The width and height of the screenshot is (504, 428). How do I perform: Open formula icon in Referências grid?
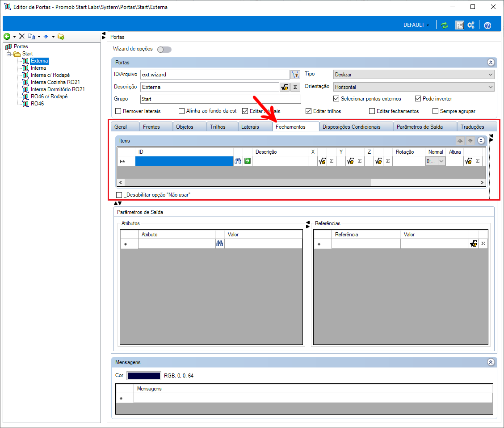pos(474,244)
